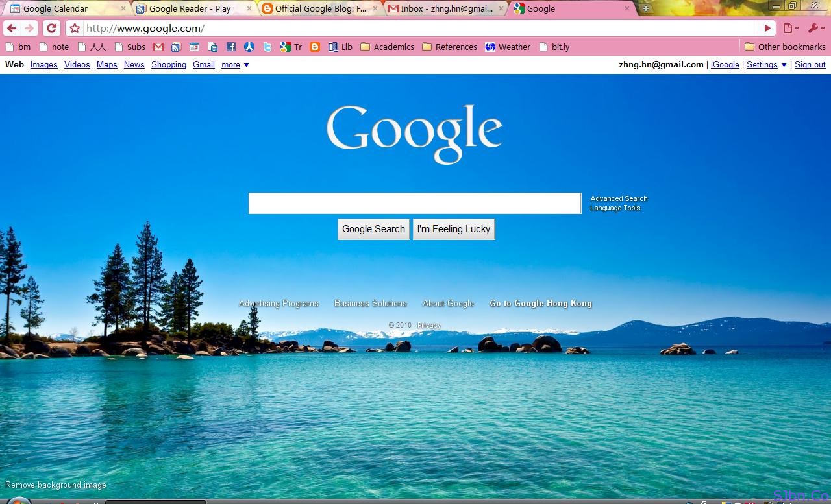
Task: Click the Twitter bird bookmark icon
Action: (267, 47)
